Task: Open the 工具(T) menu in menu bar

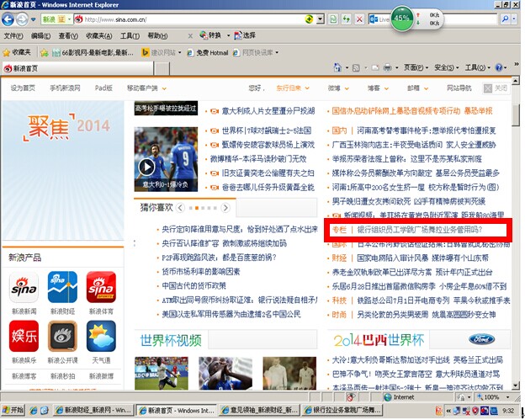Action: coord(130,35)
